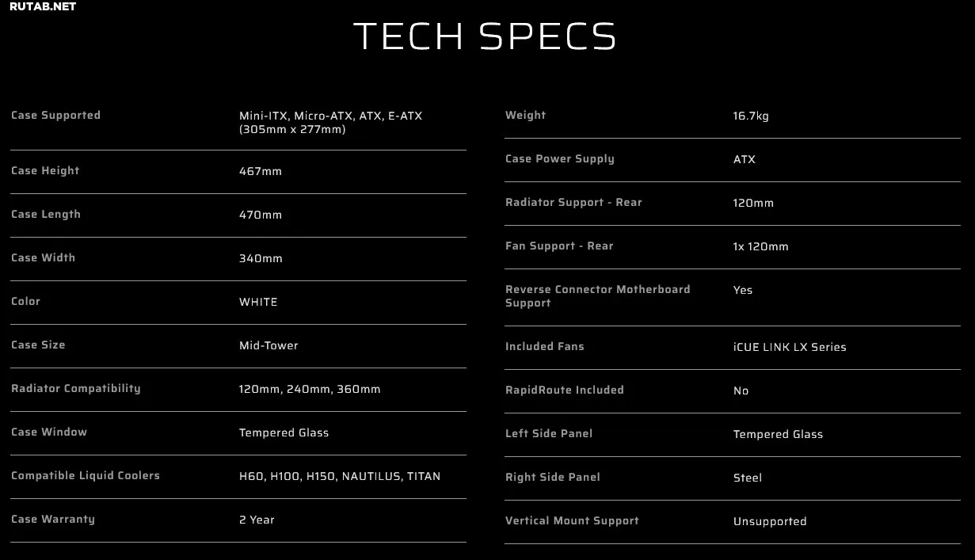
Task: Click the 470mm case length value
Action: [261, 215]
